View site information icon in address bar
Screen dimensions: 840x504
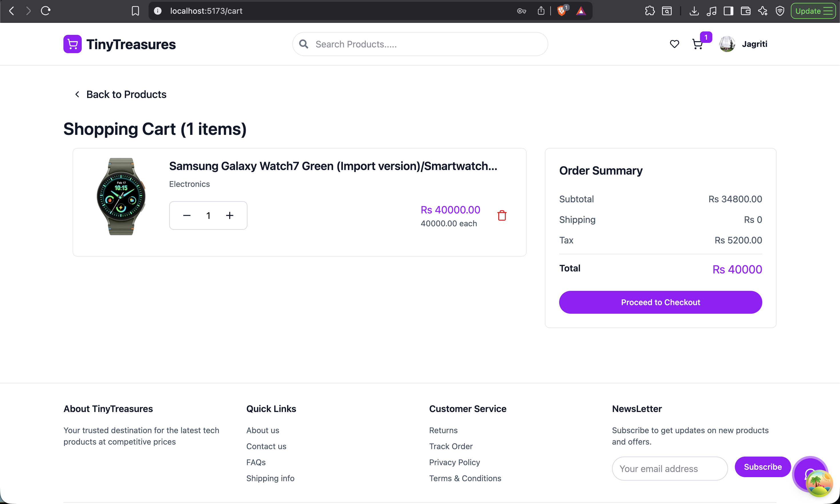[x=157, y=11]
